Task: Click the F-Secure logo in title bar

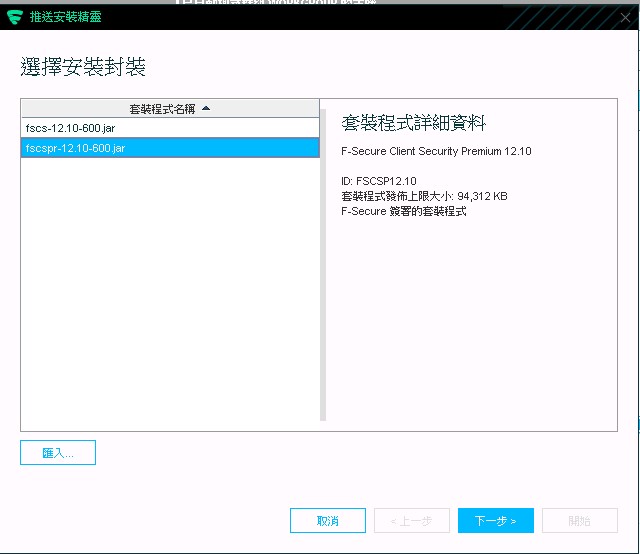Action: 15,17
